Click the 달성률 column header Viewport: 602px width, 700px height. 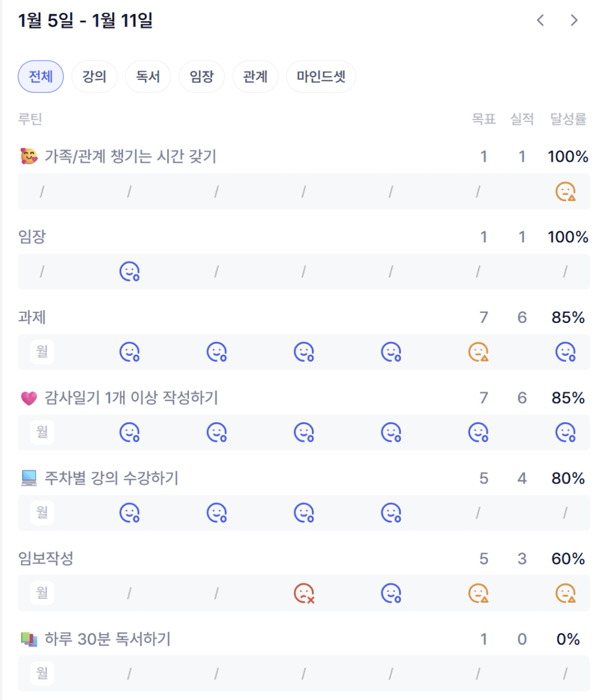pyautogui.click(x=568, y=119)
